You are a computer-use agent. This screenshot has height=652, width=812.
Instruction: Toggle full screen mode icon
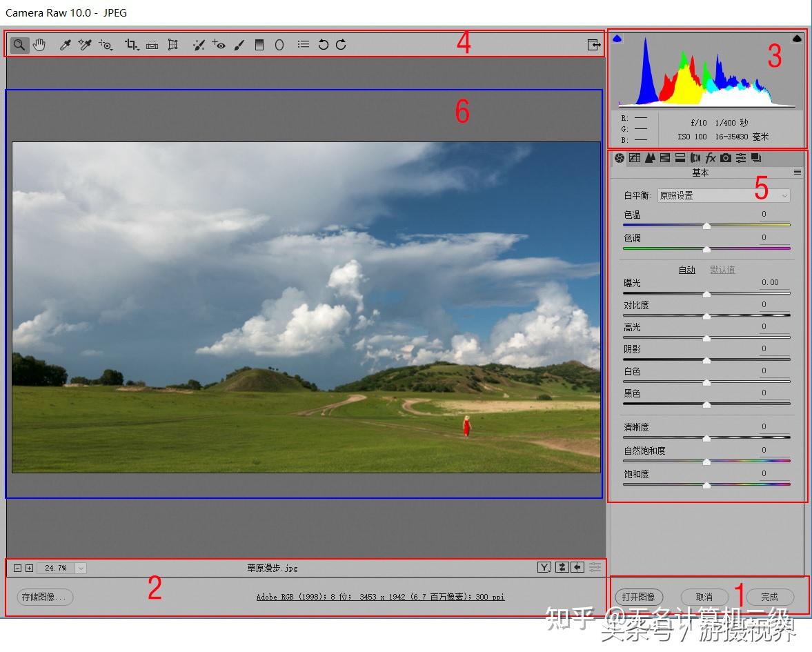(593, 45)
